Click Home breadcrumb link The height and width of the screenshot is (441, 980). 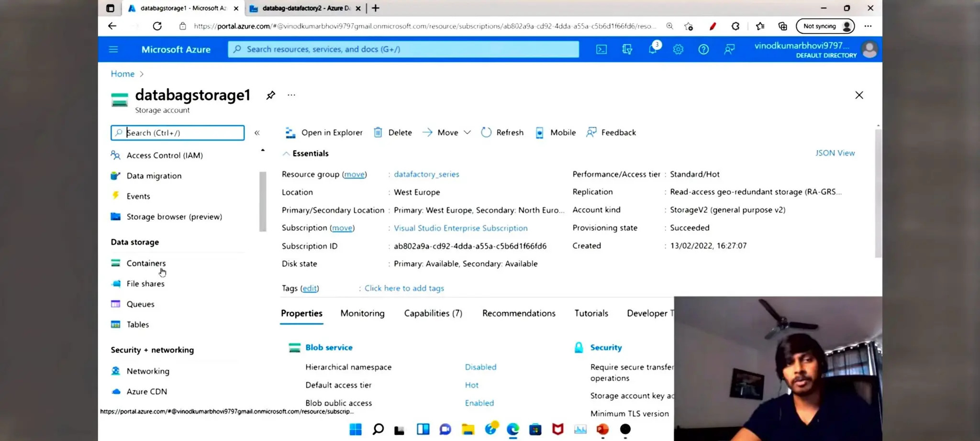coord(122,74)
